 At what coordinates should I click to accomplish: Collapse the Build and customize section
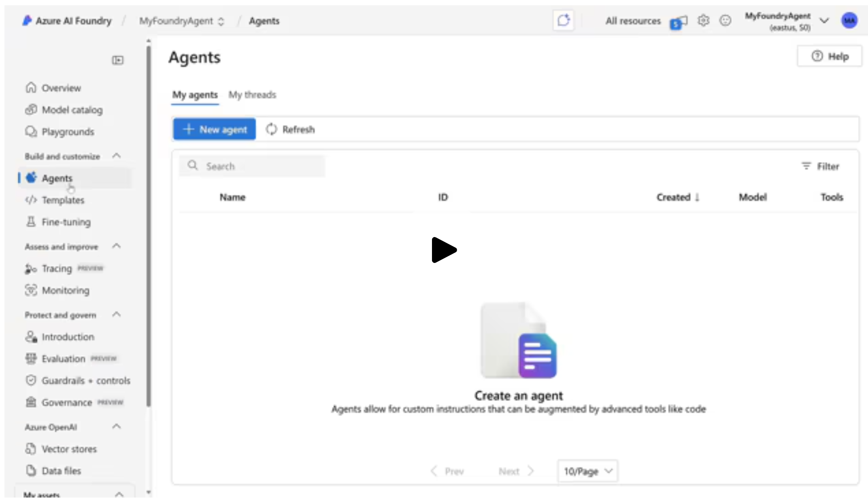point(117,156)
